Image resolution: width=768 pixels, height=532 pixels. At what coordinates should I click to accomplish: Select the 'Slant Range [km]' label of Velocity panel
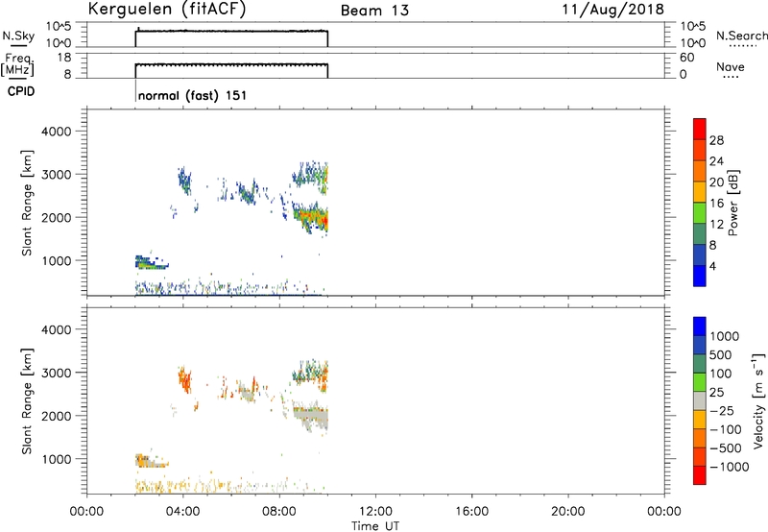[27, 401]
